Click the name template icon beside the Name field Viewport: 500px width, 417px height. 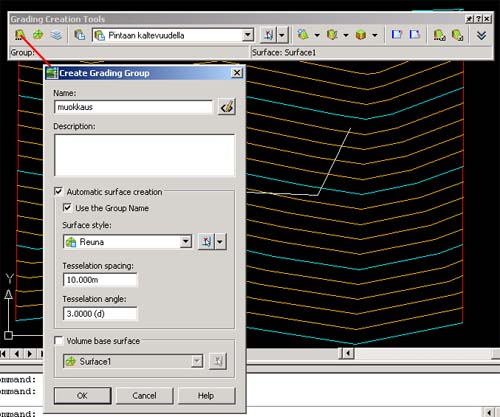pyautogui.click(x=227, y=107)
